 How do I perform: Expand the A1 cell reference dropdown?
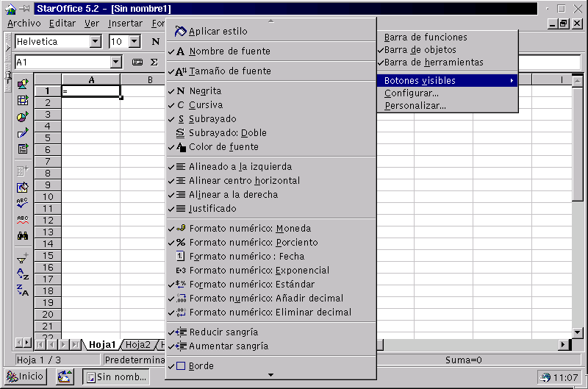(115, 63)
